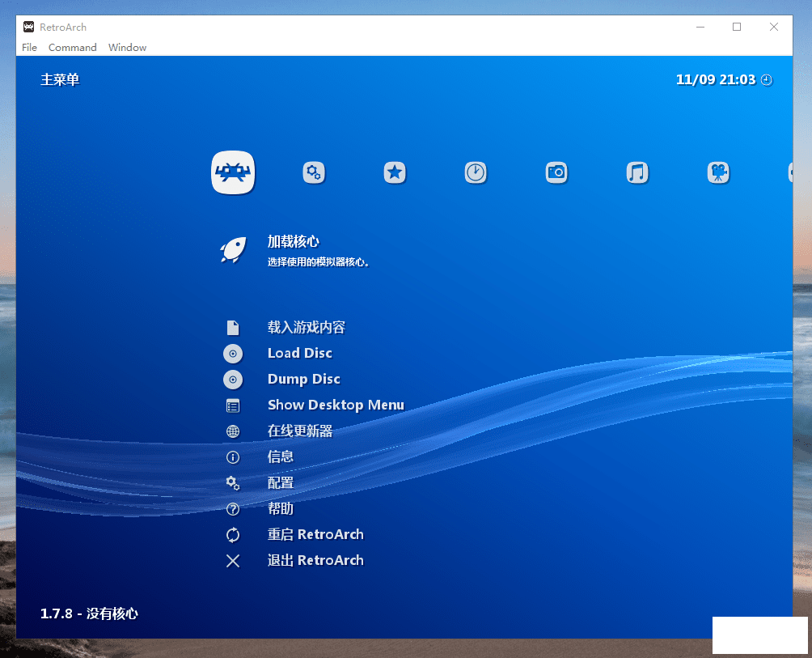812x658 pixels.
Task: Open the Settings gears tab icon
Action: 314,172
